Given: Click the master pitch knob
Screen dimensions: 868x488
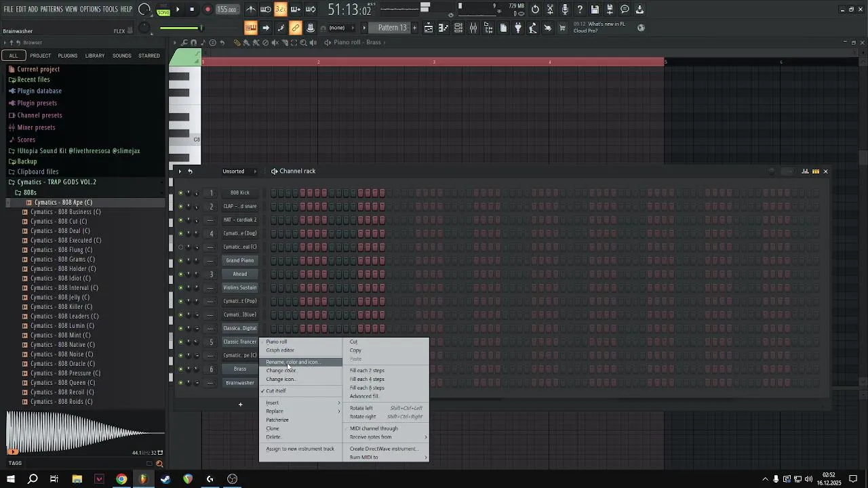Looking at the screenshot, I should tap(144, 28).
